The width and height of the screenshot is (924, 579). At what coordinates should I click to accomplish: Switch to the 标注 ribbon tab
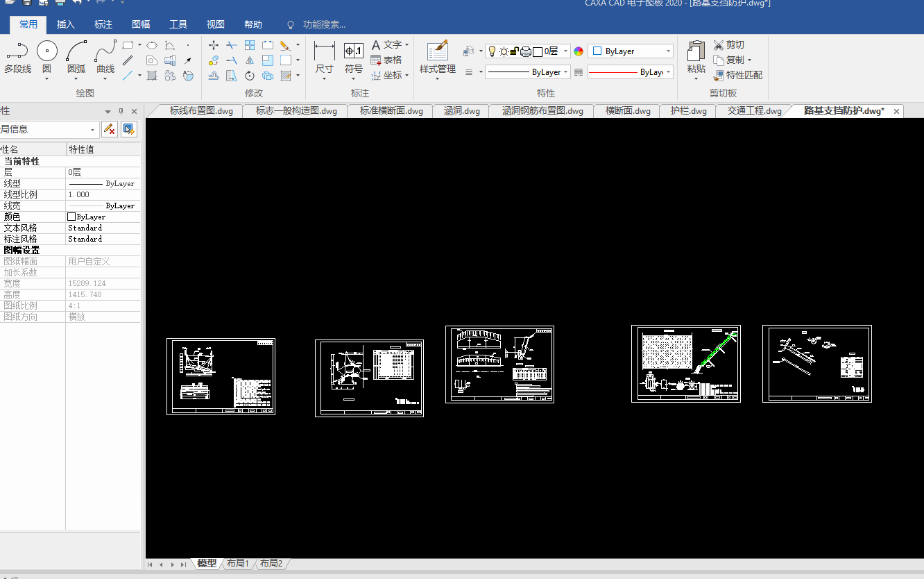coord(103,24)
